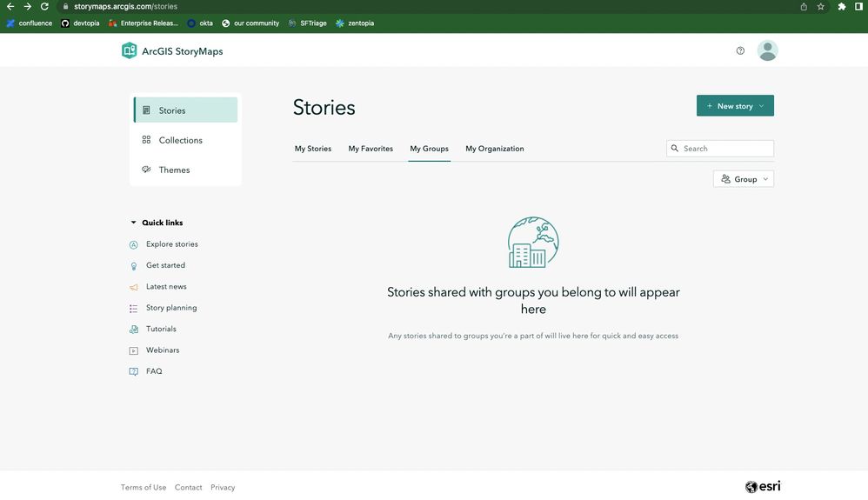The image size is (868, 500).
Task: Open the Explore stories link
Action: click(171, 244)
